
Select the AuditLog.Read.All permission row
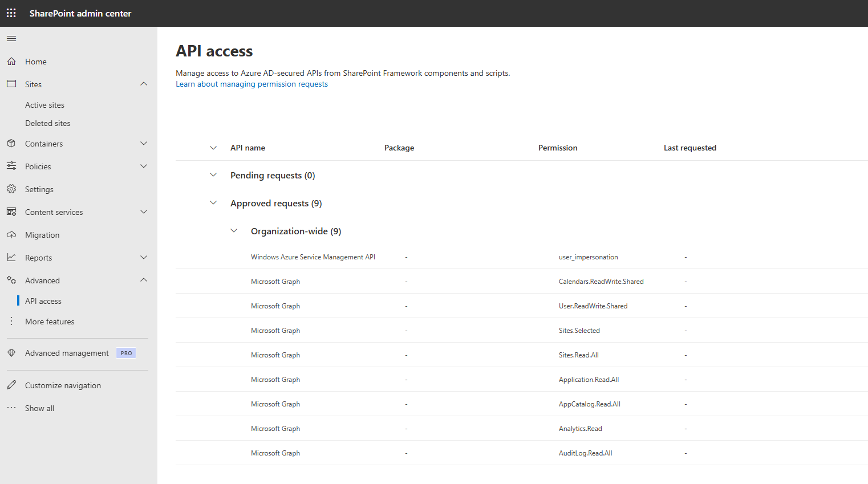pos(522,453)
